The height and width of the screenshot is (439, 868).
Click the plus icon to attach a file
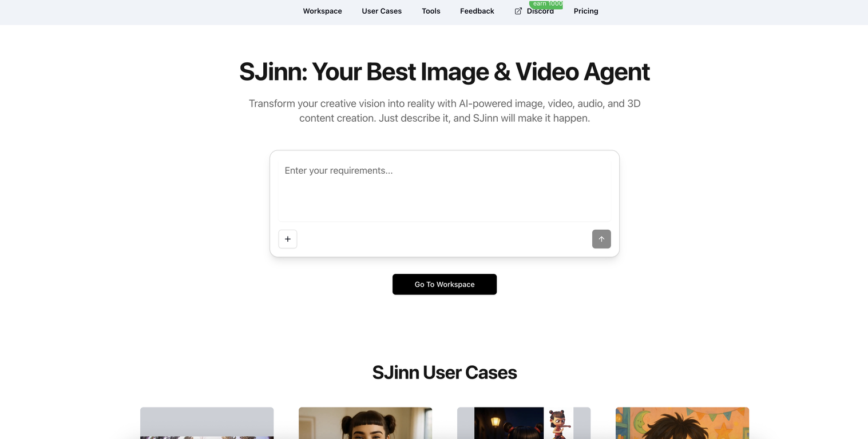[288, 239]
